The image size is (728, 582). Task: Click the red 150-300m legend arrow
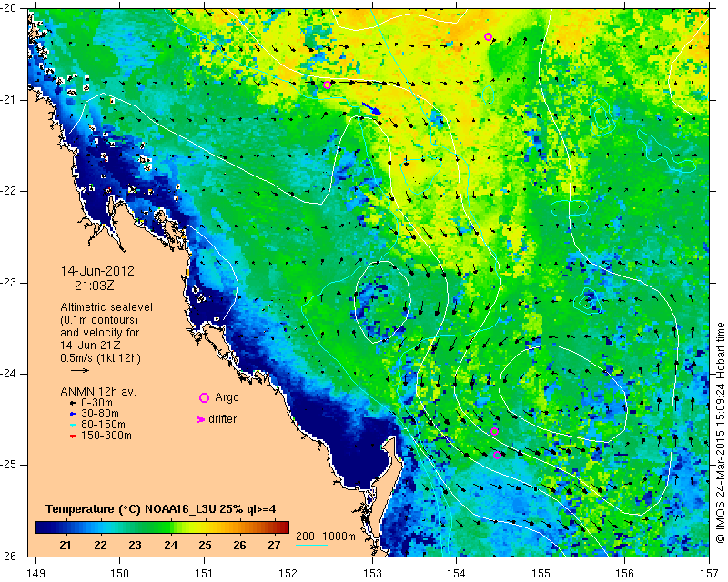[x=73, y=436]
